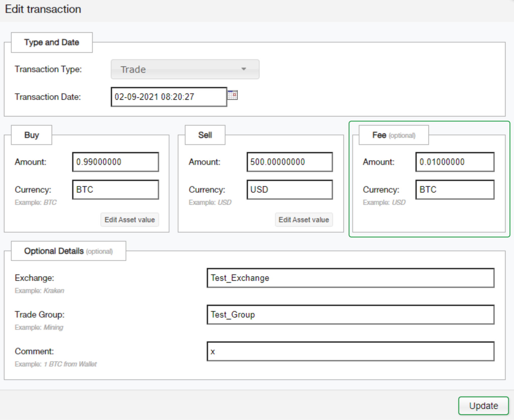Click the Sell Currency USD field

[290, 190]
